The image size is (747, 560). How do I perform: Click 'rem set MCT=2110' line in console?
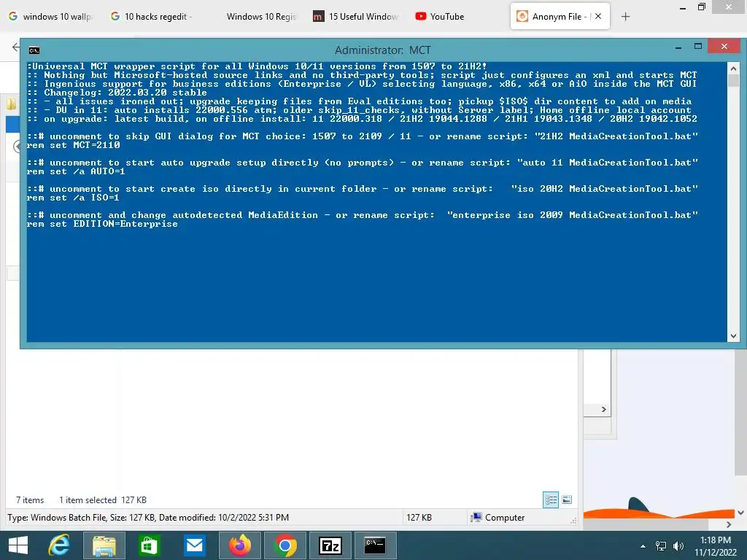click(x=74, y=145)
